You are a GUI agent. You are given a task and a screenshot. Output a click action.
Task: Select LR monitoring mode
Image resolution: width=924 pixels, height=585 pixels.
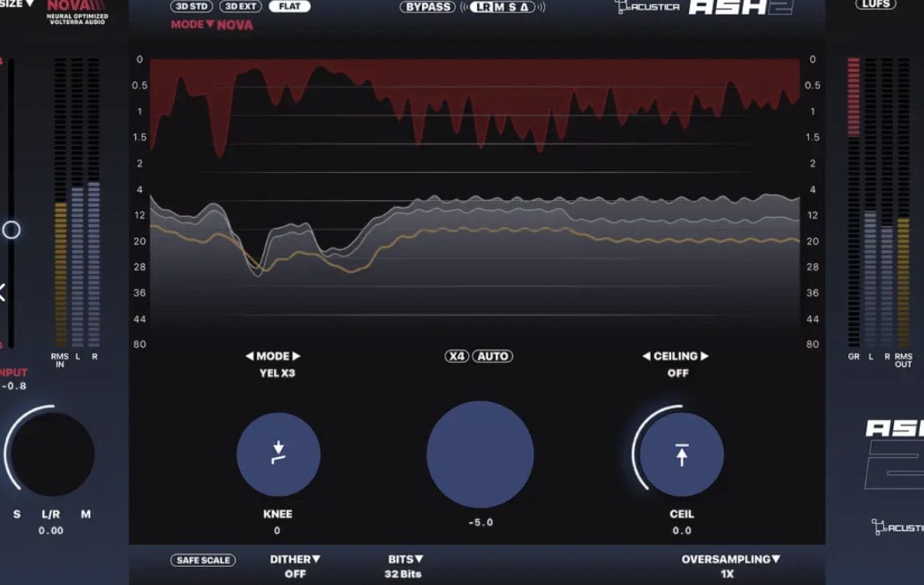[483, 7]
